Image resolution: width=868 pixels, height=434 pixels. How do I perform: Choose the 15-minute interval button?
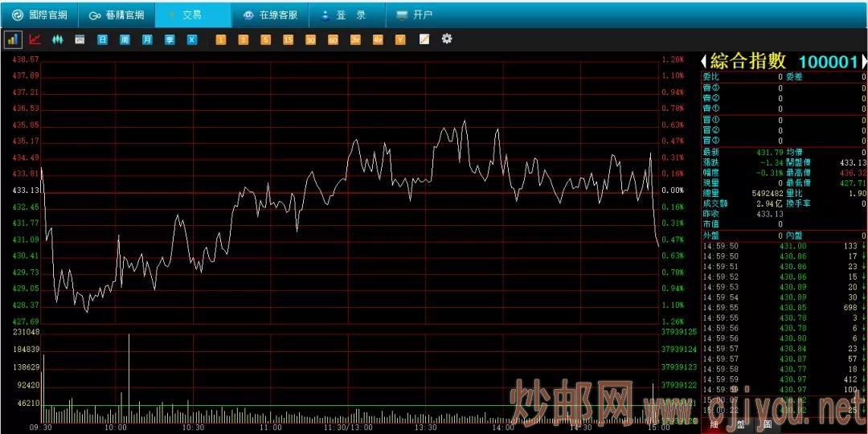(x=288, y=39)
